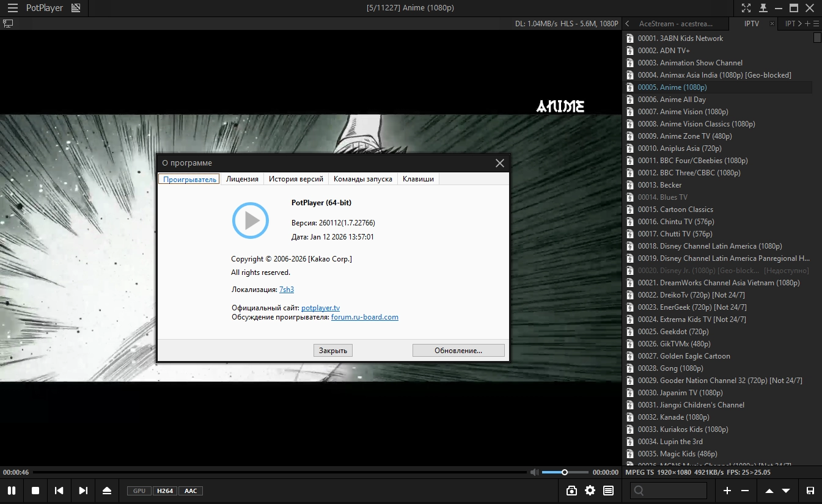The height and width of the screenshot is (504, 822).
Task: Open settings via the gear icon
Action: pyautogui.click(x=590, y=491)
